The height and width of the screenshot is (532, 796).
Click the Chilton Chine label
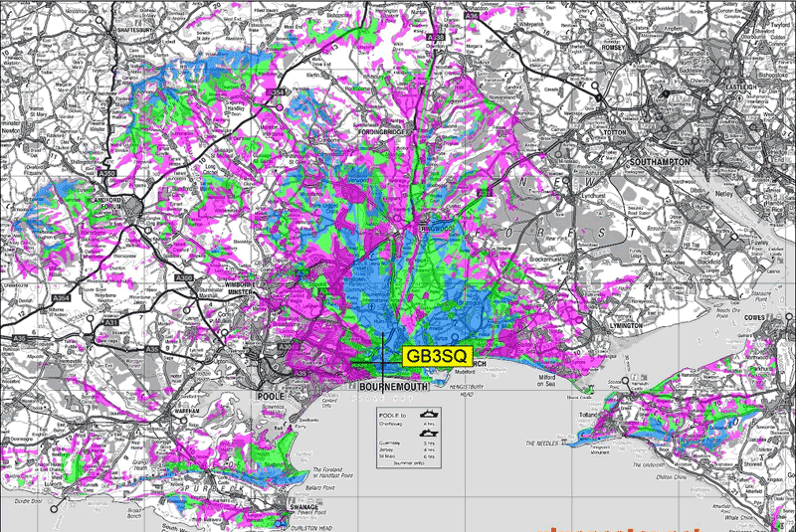[x=671, y=477]
